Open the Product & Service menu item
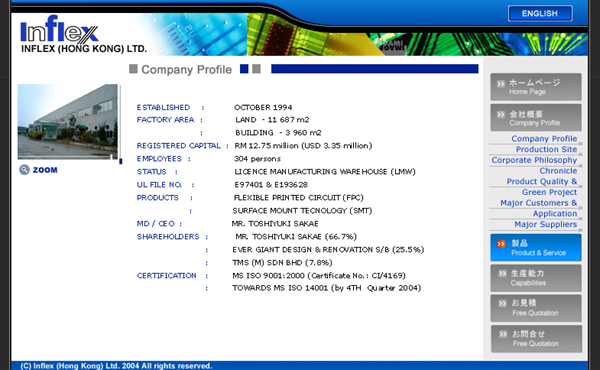 coord(536,248)
